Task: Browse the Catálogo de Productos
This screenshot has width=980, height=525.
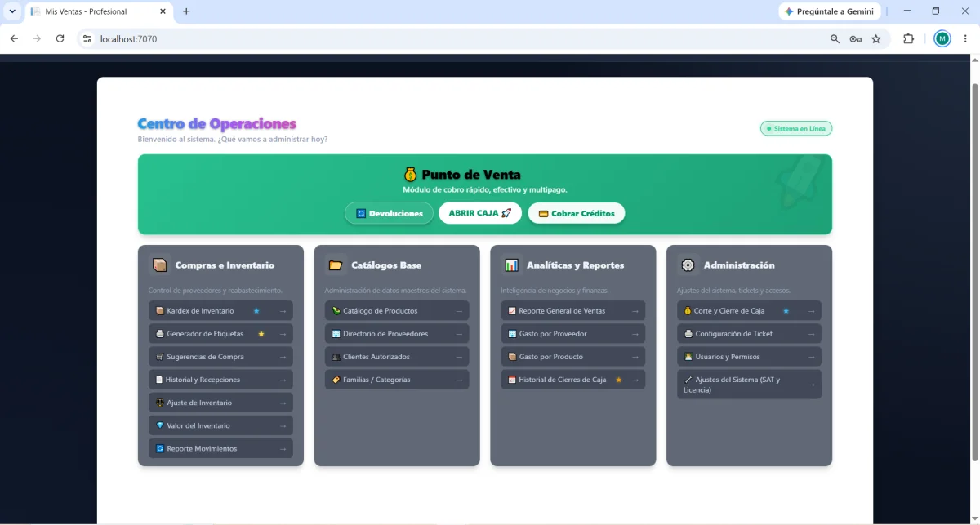Action: point(397,311)
